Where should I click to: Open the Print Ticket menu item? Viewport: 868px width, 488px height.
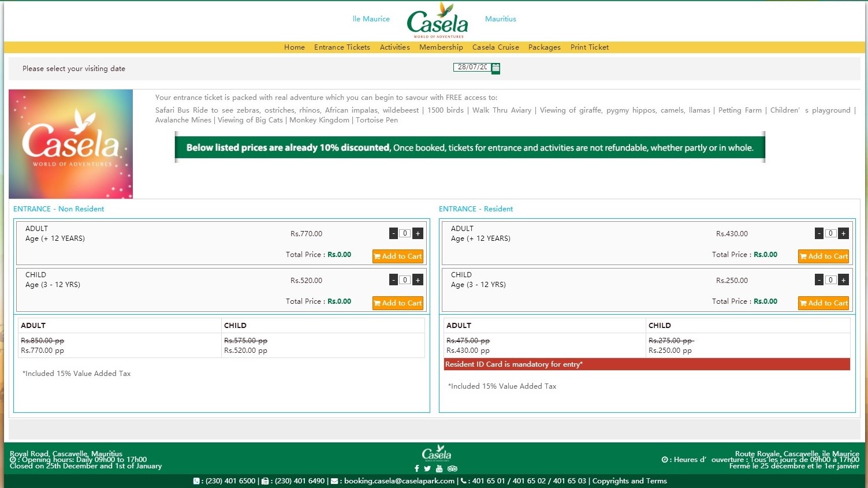590,47
